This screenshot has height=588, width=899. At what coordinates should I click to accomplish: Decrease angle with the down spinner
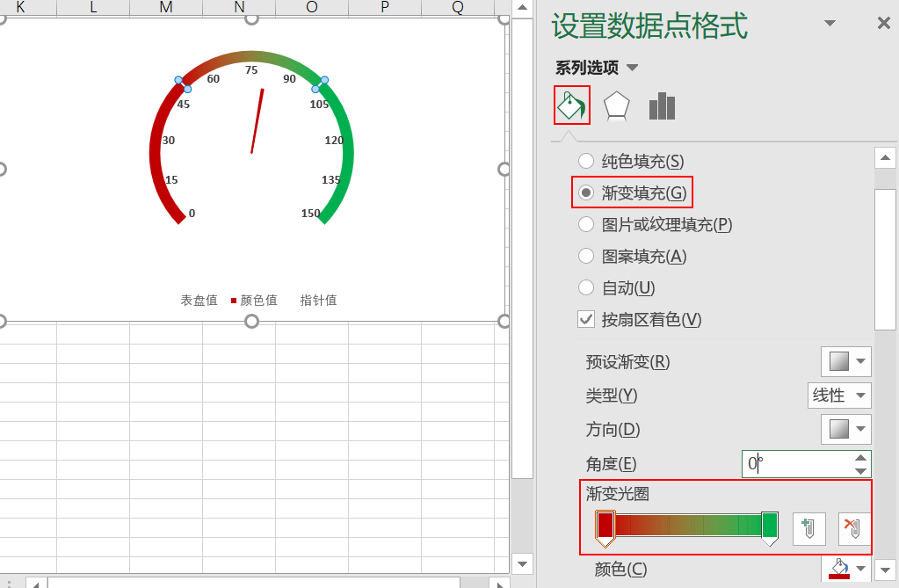pos(860,471)
